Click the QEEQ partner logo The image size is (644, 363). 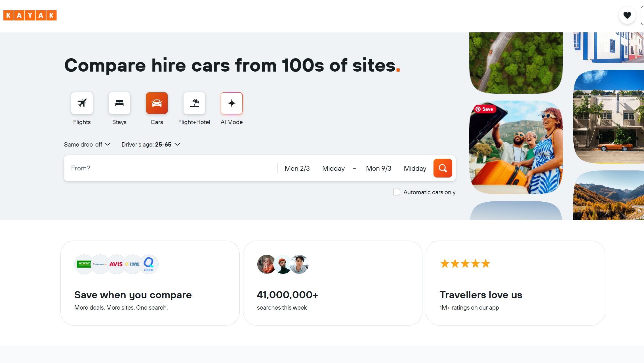[149, 264]
